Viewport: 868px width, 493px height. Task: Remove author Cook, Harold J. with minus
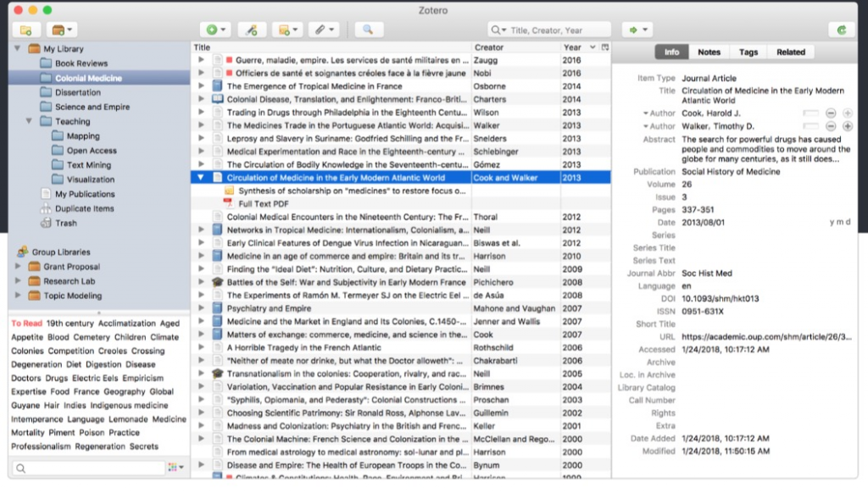(831, 114)
